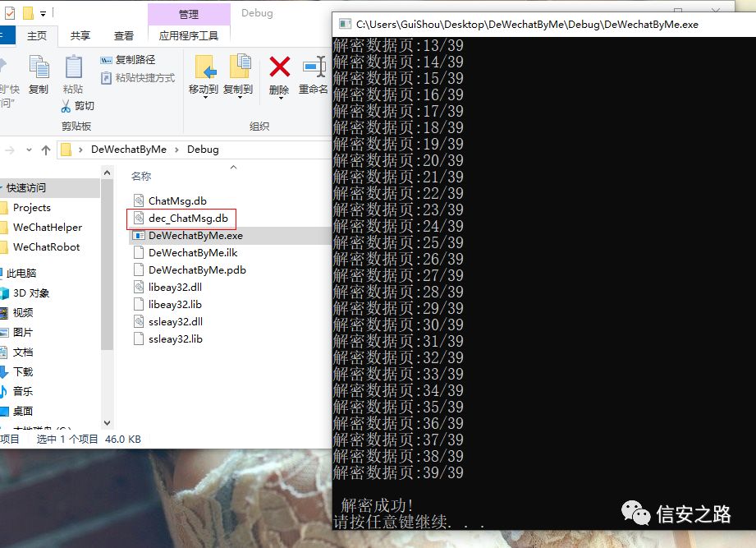Image resolution: width=756 pixels, height=548 pixels.
Task: Click Paste shortcut (粘贴快捷方式) in ribbon
Action: tap(138, 78)
